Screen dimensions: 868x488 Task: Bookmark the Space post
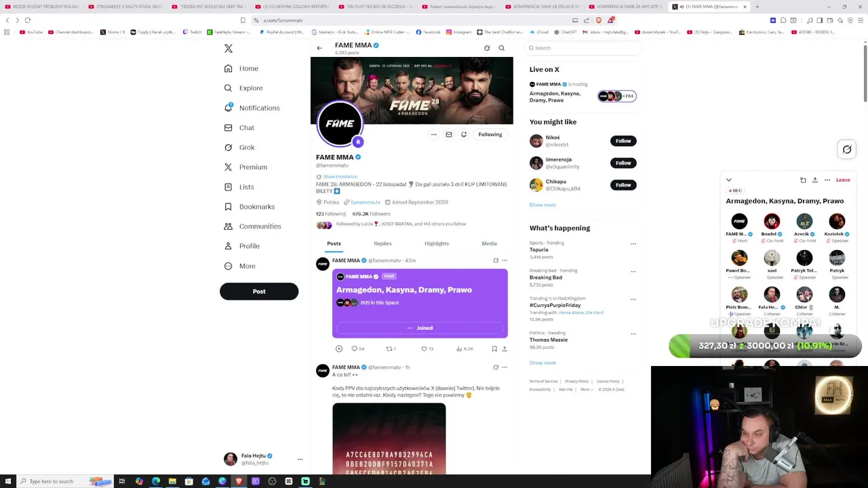(x=494, y=349)
